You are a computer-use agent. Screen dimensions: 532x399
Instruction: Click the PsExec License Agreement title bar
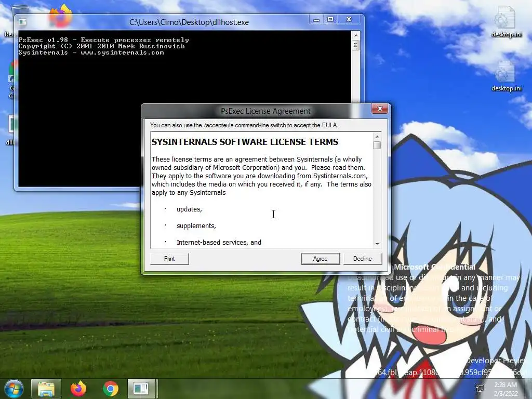click(265, 111)
